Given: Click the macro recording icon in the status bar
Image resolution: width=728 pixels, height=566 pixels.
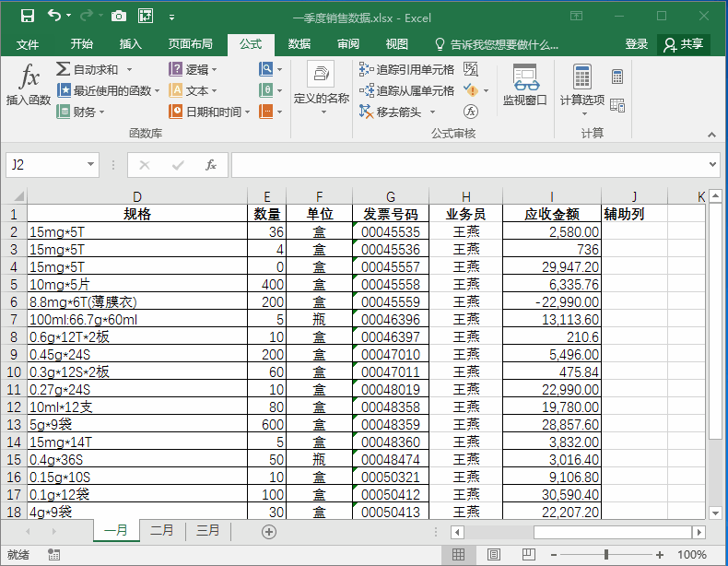Looking at the screenshot, I should click(x=53, y=554).
